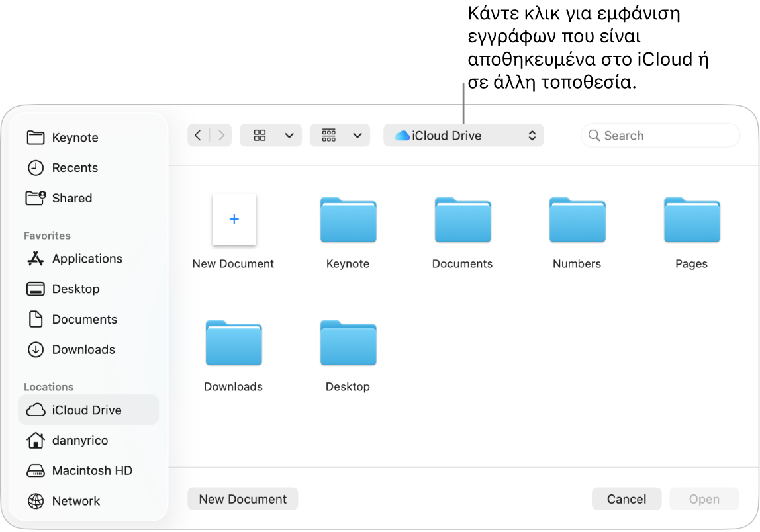Click the Search field
This screenshot has height=532, width=760.
click(660, 135)
